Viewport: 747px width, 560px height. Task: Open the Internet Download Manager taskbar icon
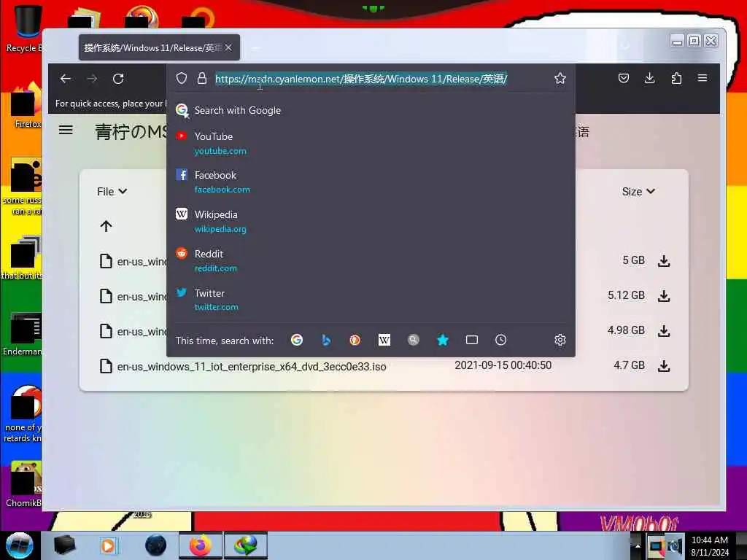[x=246, y=545]
